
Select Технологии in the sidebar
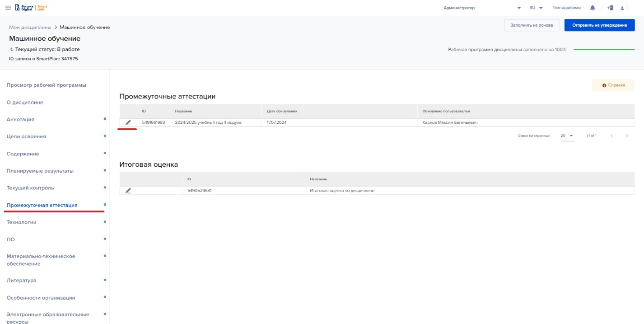pos(21,222)
